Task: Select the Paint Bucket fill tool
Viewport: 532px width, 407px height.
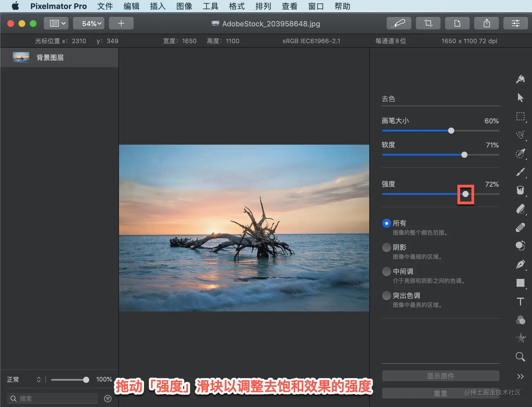Action: click(520, 190)
